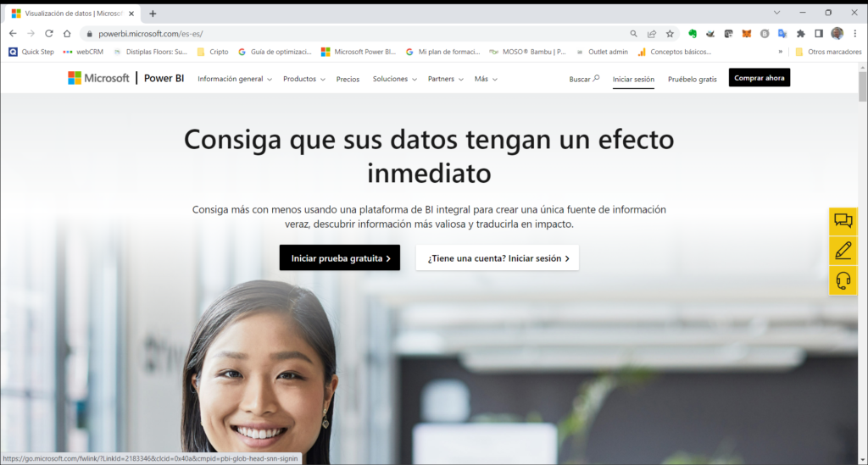Open the browser home page icon
This screenshot has height=465, width=868.
pos(67,34)
